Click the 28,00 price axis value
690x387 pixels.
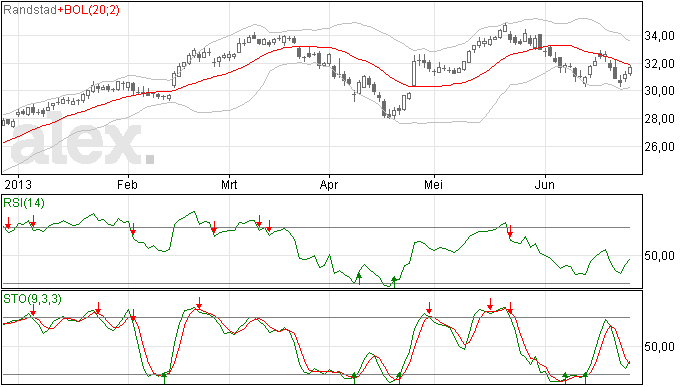coord(659,119)
